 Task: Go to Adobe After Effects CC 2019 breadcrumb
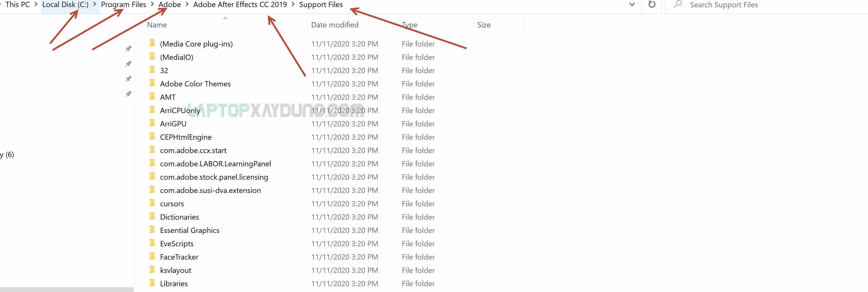pyautogui.click(x=240, y=4)
